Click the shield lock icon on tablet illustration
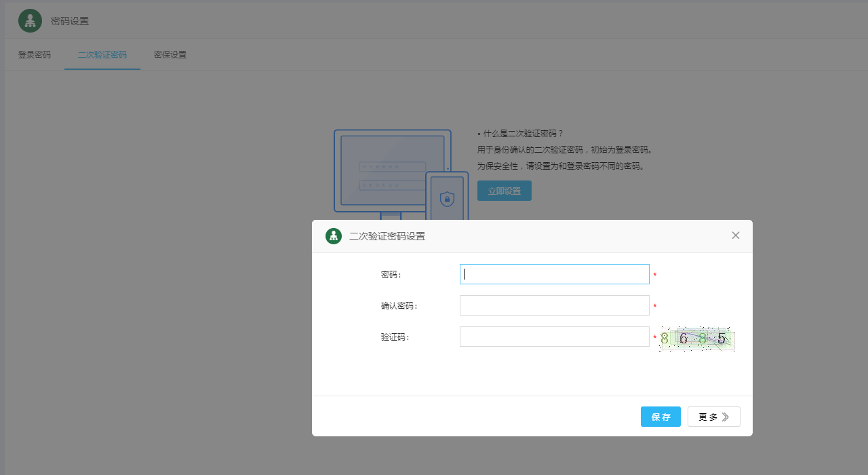Screen dimensions: 868x475 coord(447,199)
